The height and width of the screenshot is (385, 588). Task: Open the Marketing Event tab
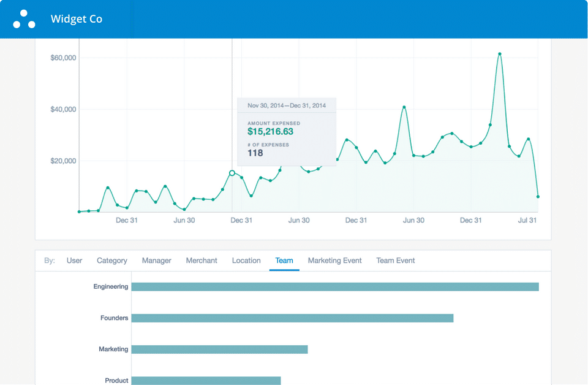point(334,261)
